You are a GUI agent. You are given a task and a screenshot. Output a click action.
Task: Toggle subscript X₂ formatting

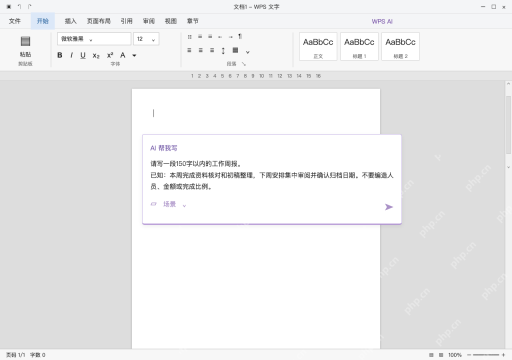tap(96, 56)
